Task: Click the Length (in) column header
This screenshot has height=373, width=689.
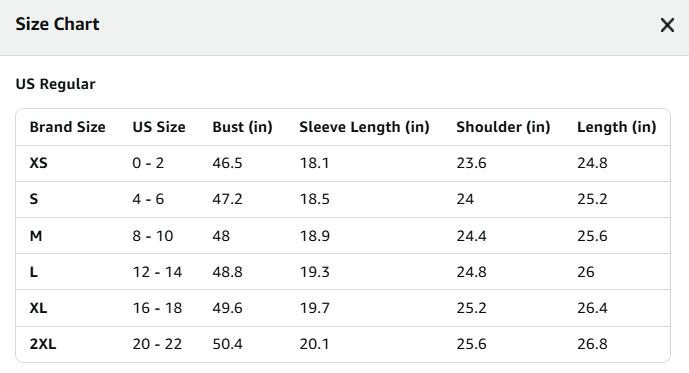Action: point(616,127)
